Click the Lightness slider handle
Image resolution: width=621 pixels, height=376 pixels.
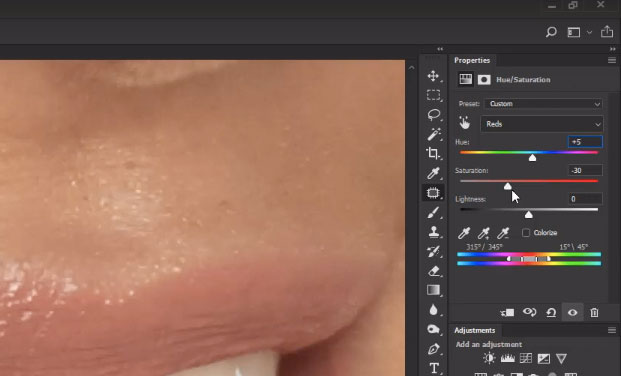point(528,214)
